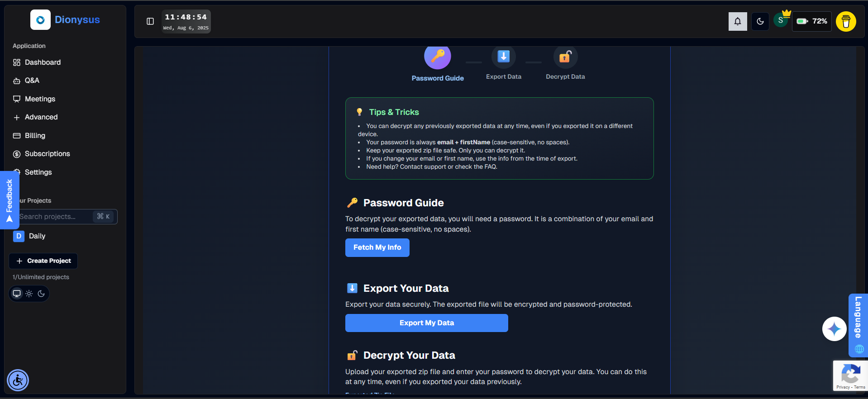
Task: Select system theme monitor icon
Action: pos(17,294)
